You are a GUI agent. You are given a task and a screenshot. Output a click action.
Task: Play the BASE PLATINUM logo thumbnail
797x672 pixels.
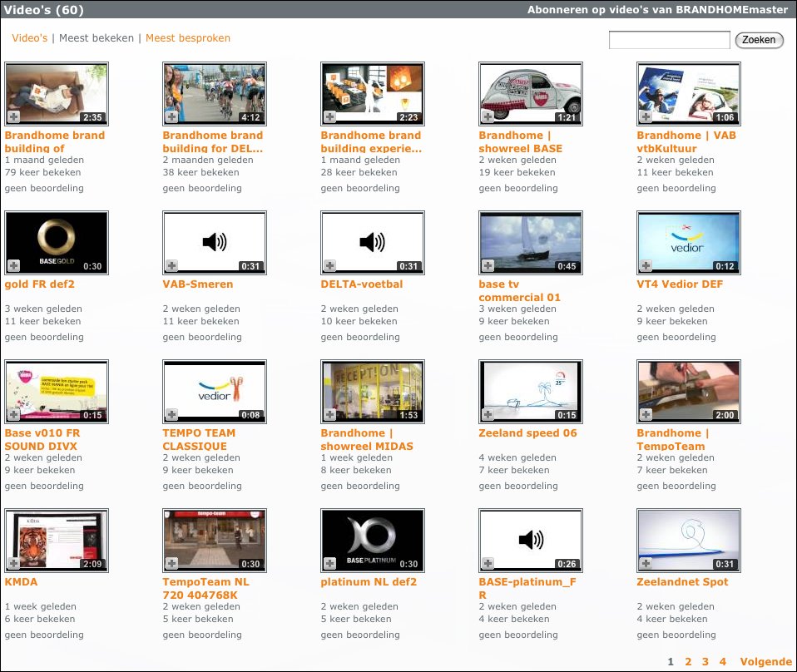[x=373, y=541]
